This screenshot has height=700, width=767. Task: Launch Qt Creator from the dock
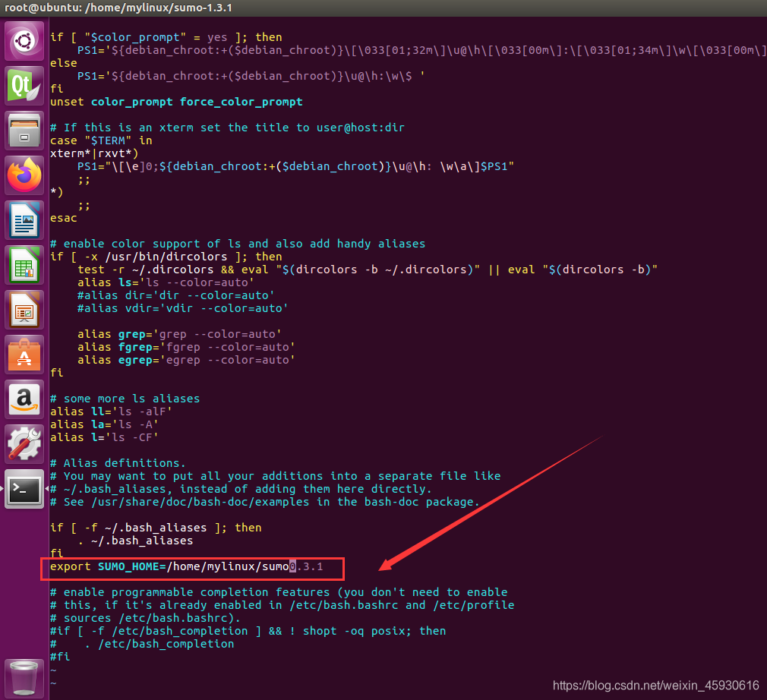click(x=24, y=86)
